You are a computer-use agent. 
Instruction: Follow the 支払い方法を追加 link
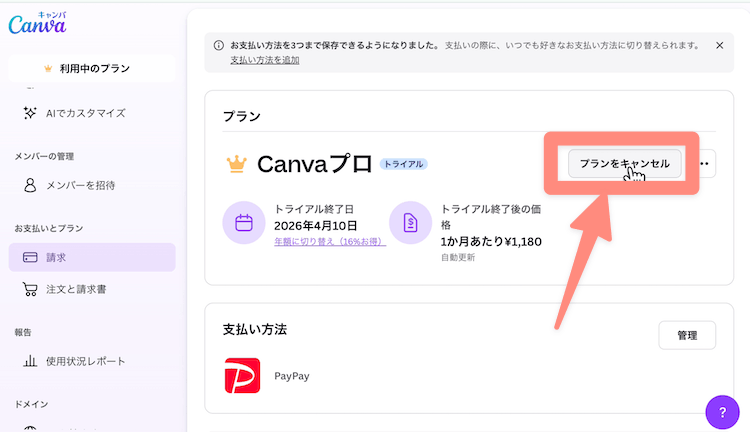pyautogui.click(x=265, y=60)
